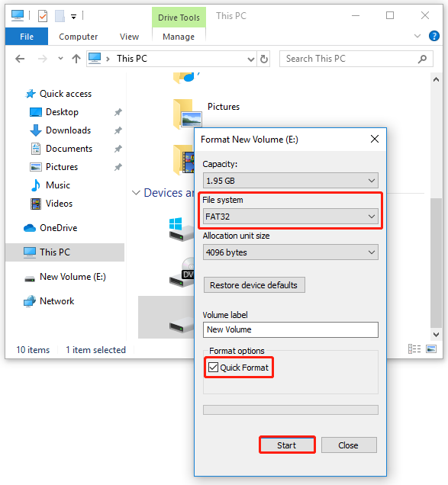Viewport: 448px width, 485px height.
Task: Open the Customize Quick Access Toolbar arrow
Action: (x=74, y=16)
